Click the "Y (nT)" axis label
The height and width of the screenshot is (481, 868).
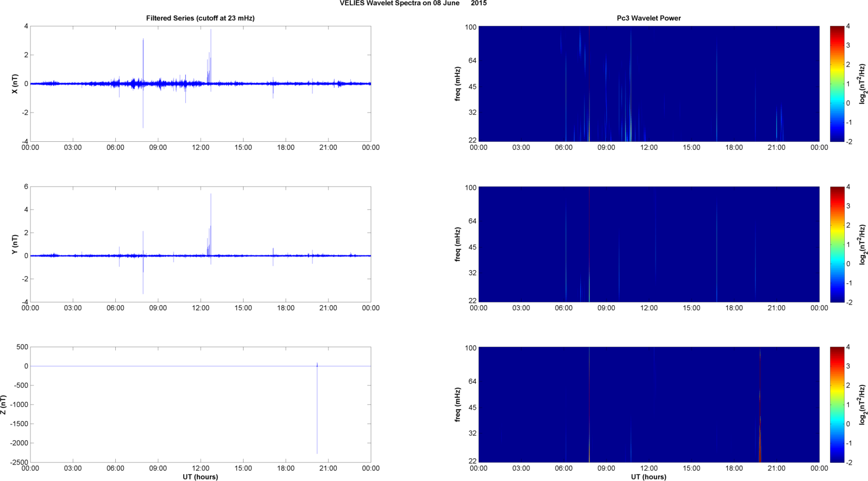pyautogui.click(x=15, y=244)
